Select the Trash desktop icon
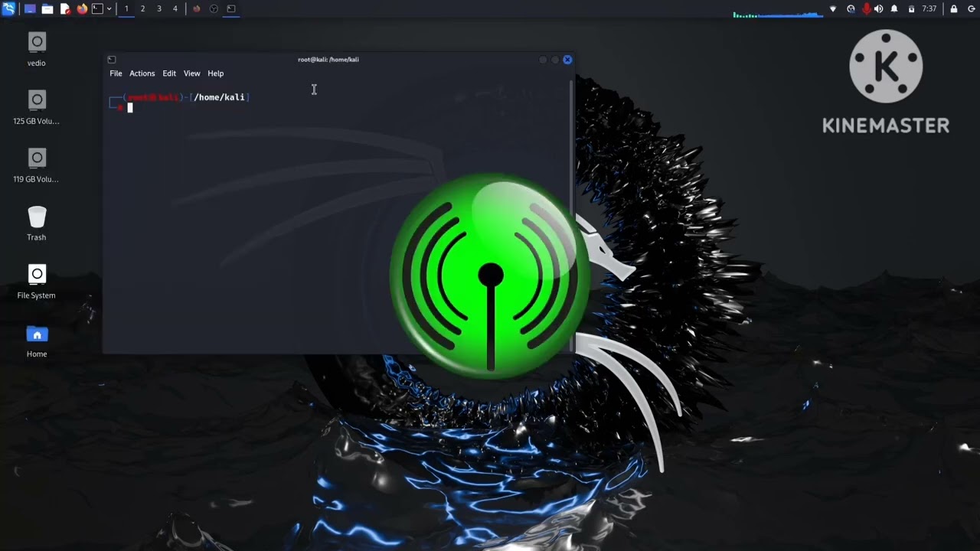980x551 pixels. tap(37, 223)
